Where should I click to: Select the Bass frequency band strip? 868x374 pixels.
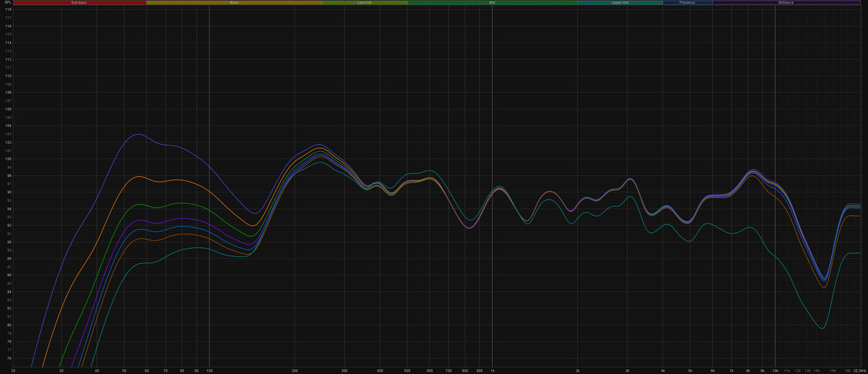click(234, 3)
